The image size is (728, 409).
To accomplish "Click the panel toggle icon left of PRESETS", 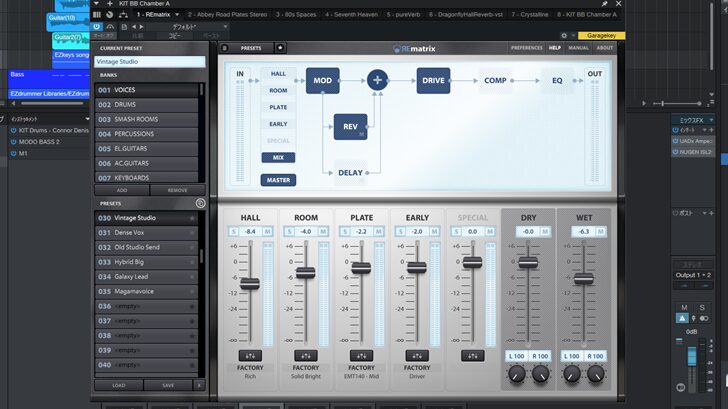I will point(225,48).
